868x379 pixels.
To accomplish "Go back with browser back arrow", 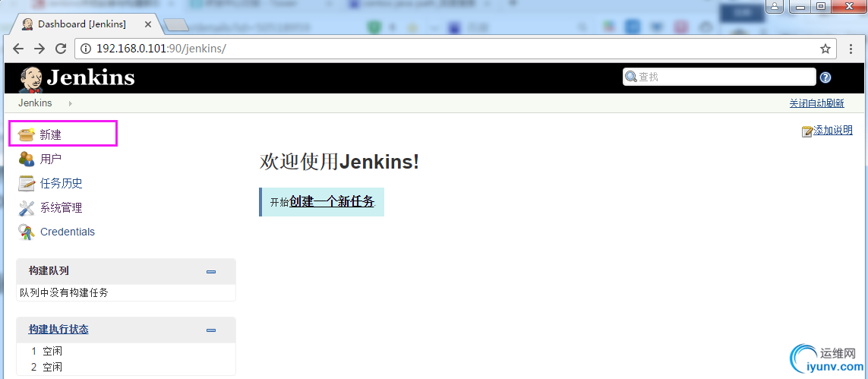I will tap(18, 49).
